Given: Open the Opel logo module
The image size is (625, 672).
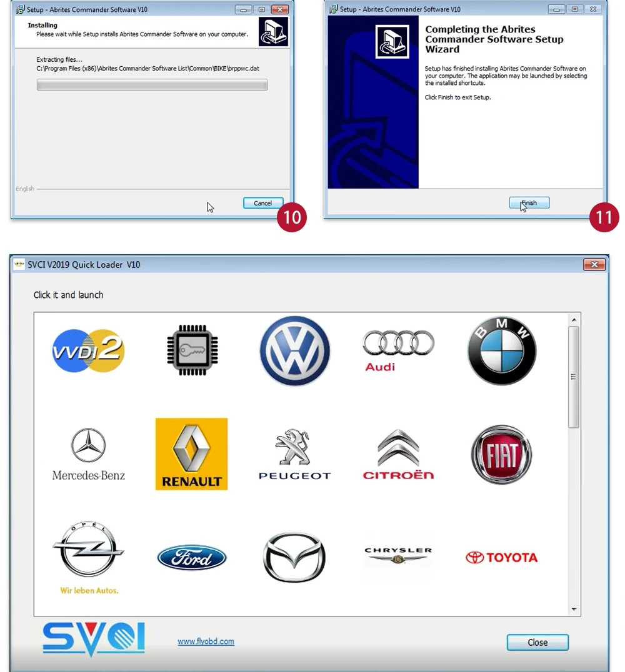Looking at the screenshot, I should pos(88,558).
